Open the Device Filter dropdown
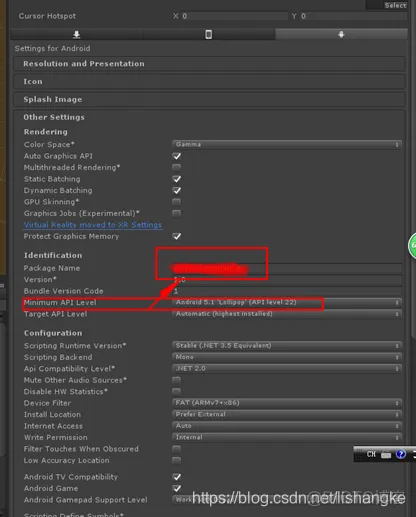 pyautogui.click(x=287, y=403)
